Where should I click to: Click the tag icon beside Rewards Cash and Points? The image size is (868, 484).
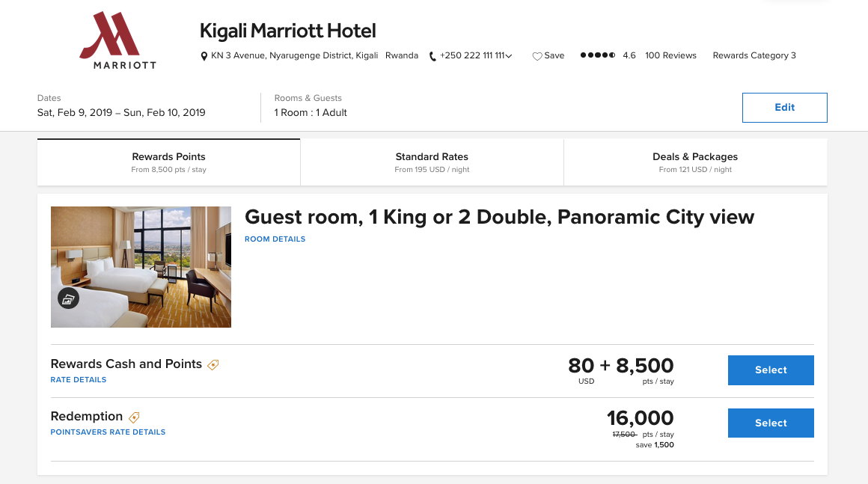click(x=213, y=365)
